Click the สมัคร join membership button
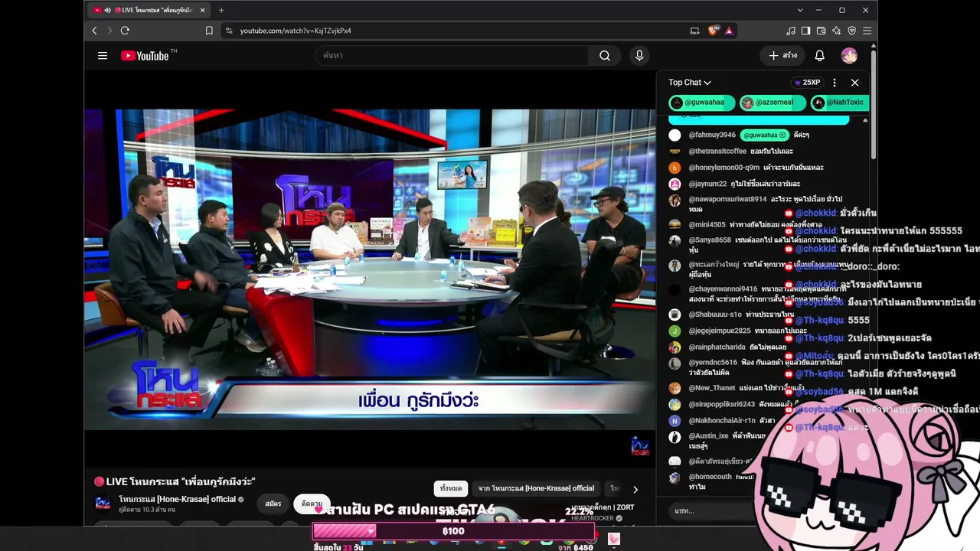Image resolution: width=980 pixels, height=551 pixels. (273, 504)
